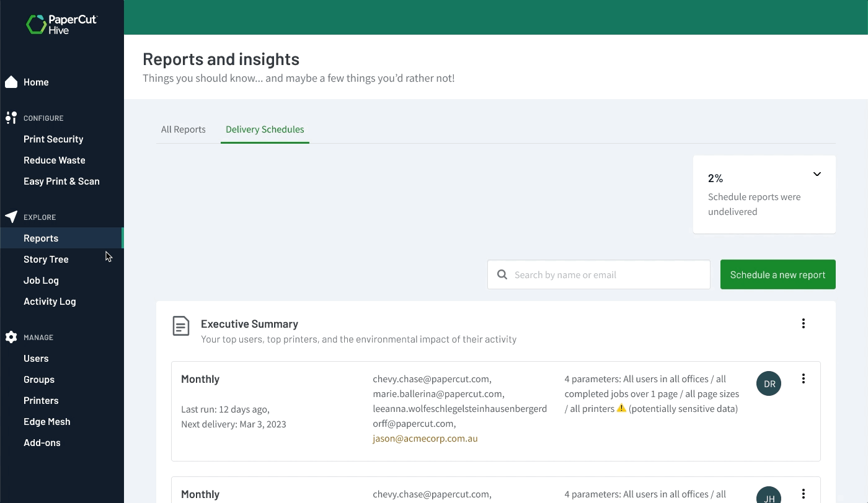The height and width of the screenshot is (503, 868).
Task: Click the Manage gear icon
Action: pyautogui.click(x=10, y=337)
